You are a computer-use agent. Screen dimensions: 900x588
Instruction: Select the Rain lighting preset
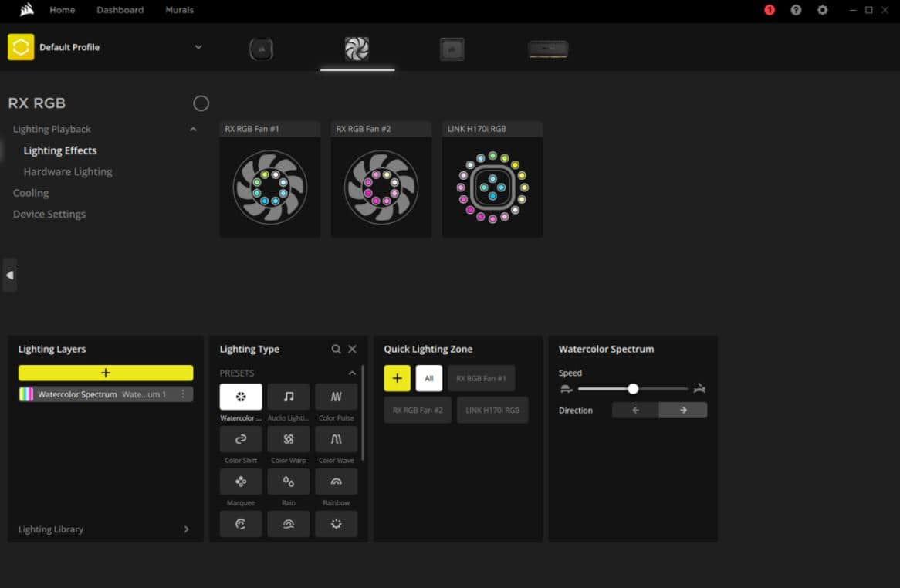pyautogui.click(x=288, y=482)
